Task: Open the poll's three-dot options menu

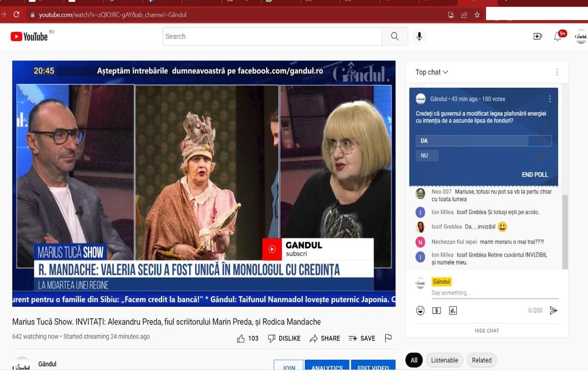Action: tap(549, 99)
